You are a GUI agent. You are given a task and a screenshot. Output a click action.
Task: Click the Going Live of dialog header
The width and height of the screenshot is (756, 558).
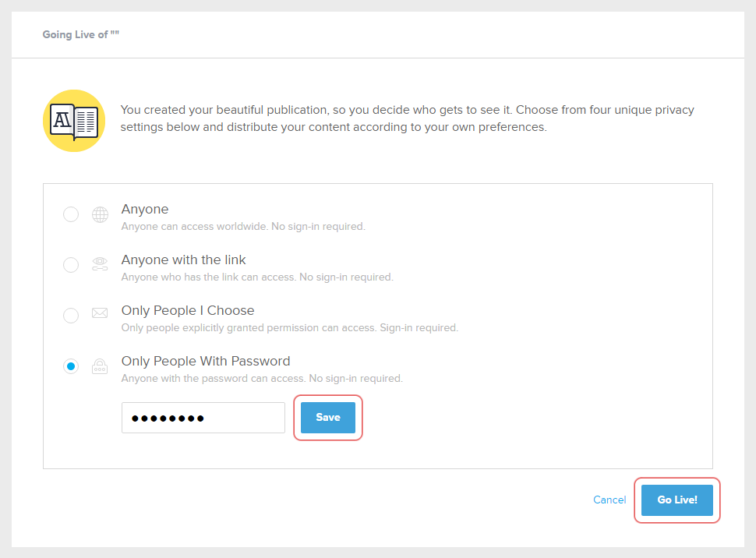tap(81, 35)
